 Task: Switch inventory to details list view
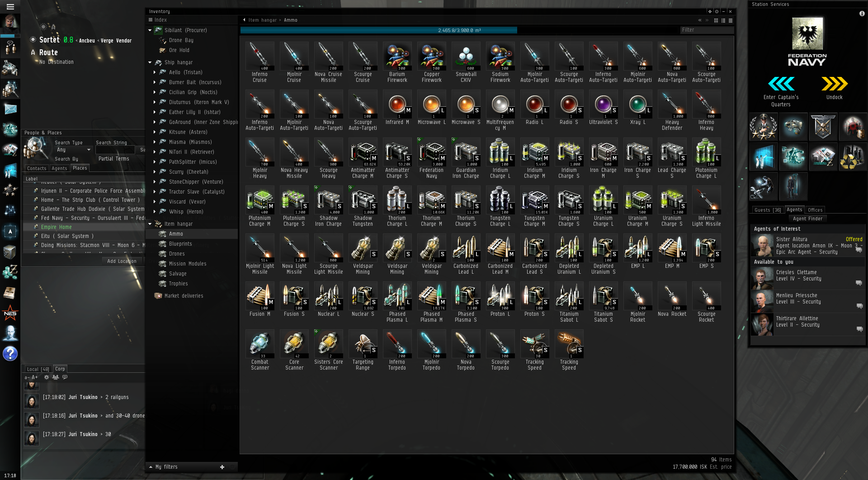click(x=723, y=20)
